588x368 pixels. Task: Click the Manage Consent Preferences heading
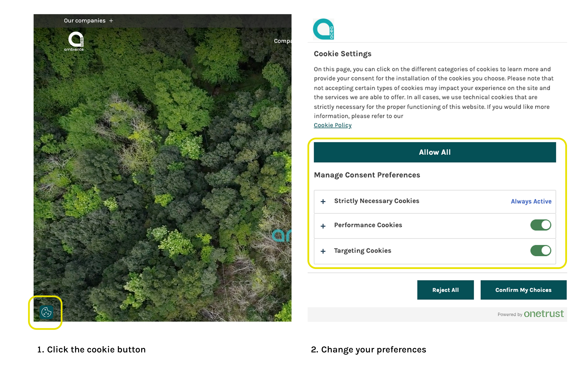pyautogui.click(x=367, y=175)
